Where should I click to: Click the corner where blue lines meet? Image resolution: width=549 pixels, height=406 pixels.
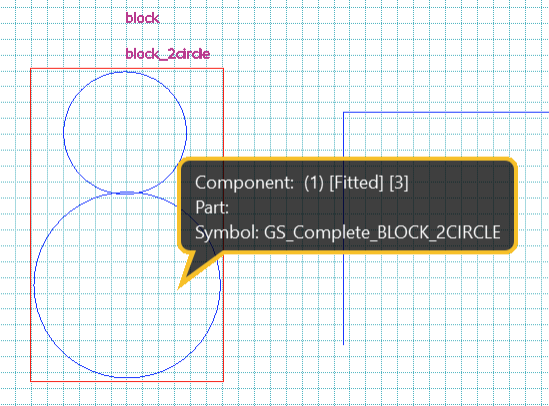[343, 112]
